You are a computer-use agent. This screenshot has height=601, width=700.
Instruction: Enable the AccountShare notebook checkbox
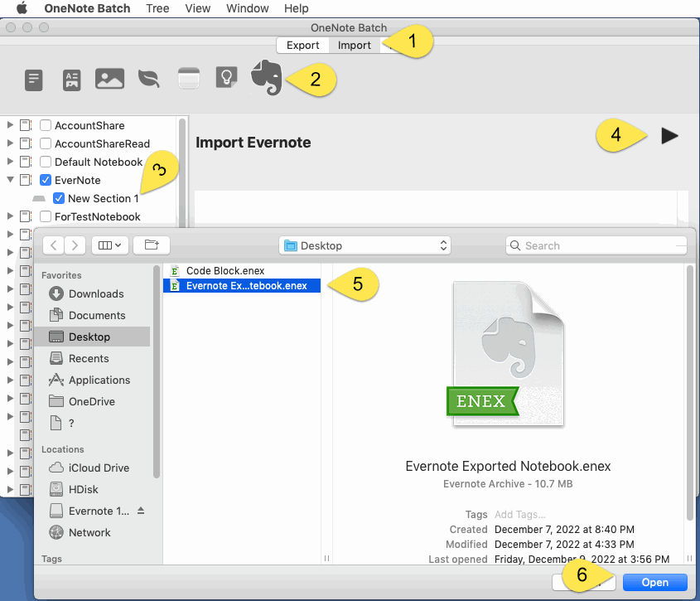point(46,125)
